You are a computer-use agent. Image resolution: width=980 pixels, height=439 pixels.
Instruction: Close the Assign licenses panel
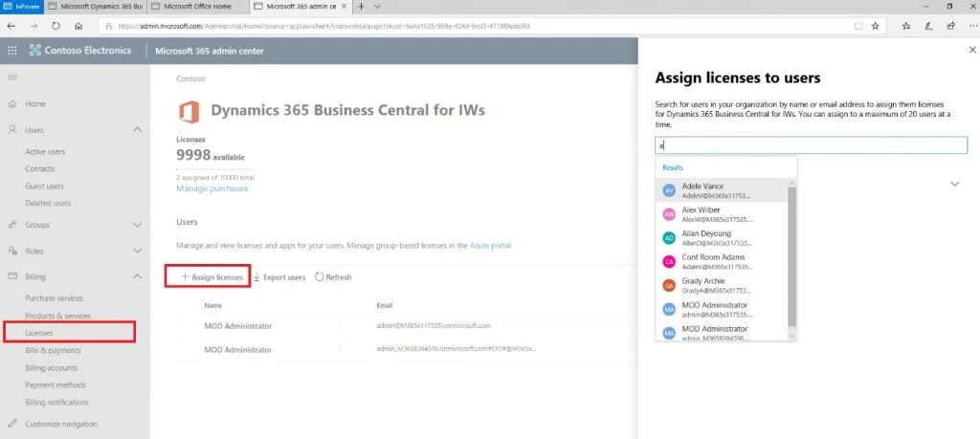972,50
